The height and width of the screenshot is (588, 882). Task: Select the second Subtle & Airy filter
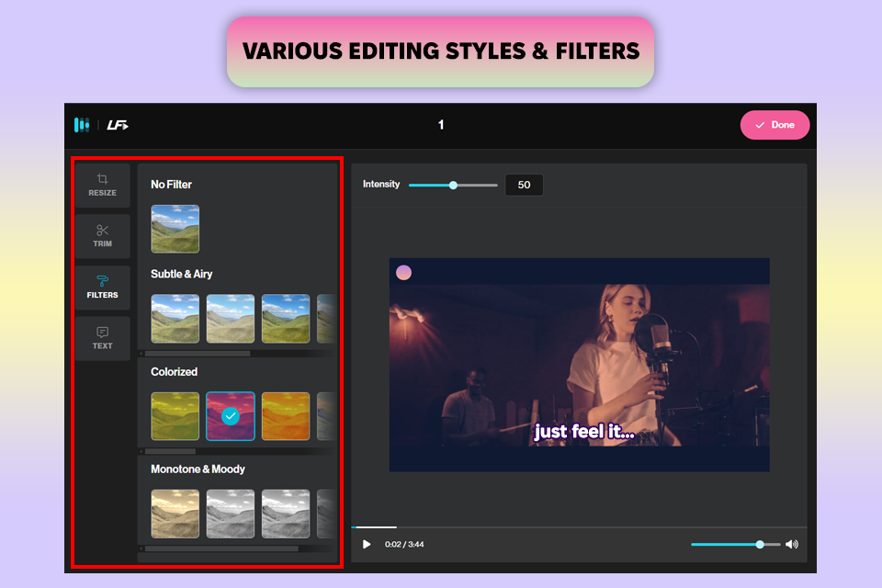point(230,319)
